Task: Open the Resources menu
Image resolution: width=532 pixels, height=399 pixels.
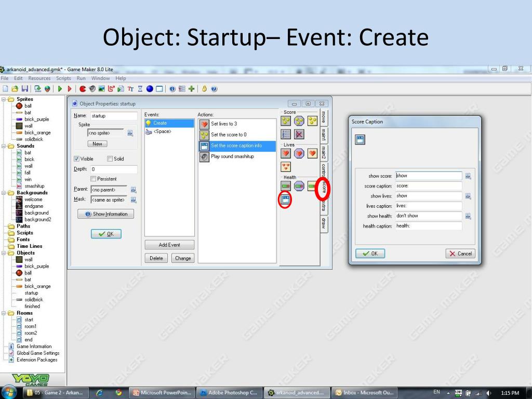Action: [39, 78]
